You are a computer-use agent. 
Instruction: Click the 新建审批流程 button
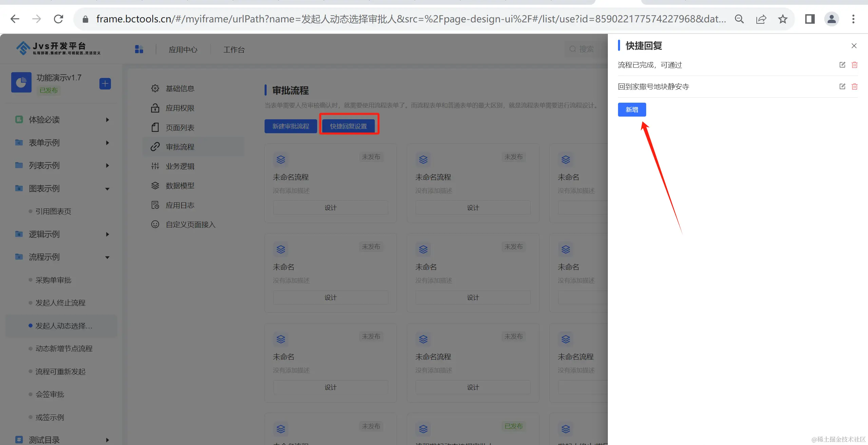(x=291, y=126)
